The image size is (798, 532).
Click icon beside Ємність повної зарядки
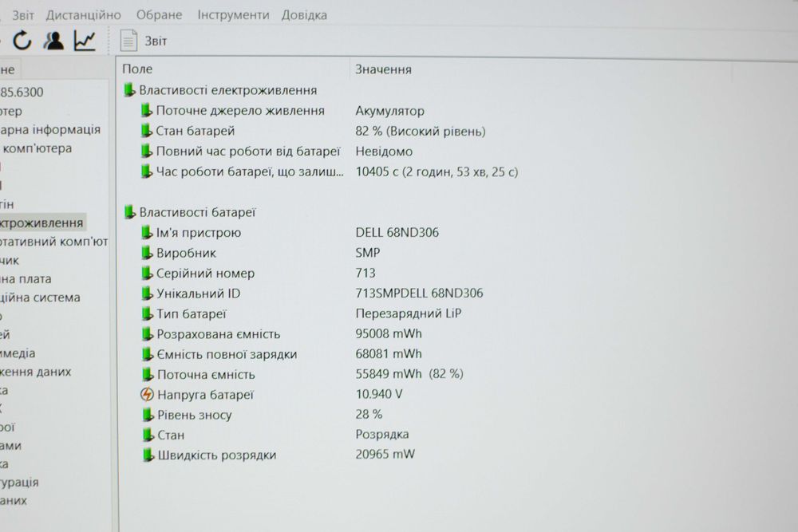[147, 354]
